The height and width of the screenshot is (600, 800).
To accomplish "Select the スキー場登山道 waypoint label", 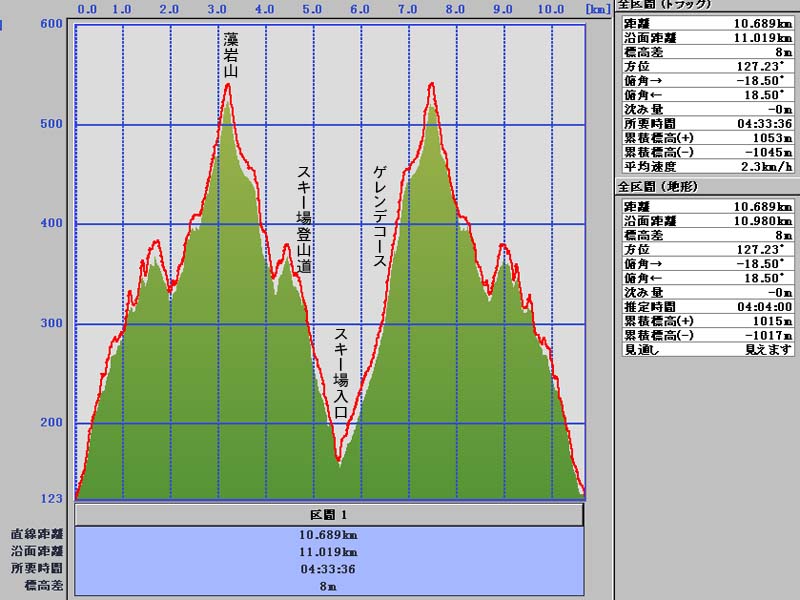I will click(x=304, y=220).
